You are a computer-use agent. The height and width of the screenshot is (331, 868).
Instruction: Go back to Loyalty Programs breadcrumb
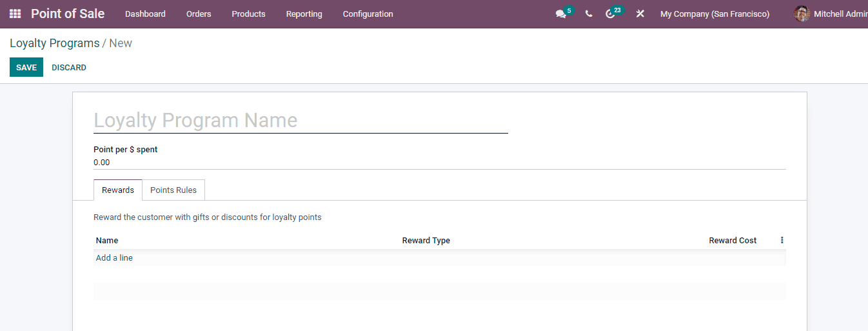coord(54,43)
